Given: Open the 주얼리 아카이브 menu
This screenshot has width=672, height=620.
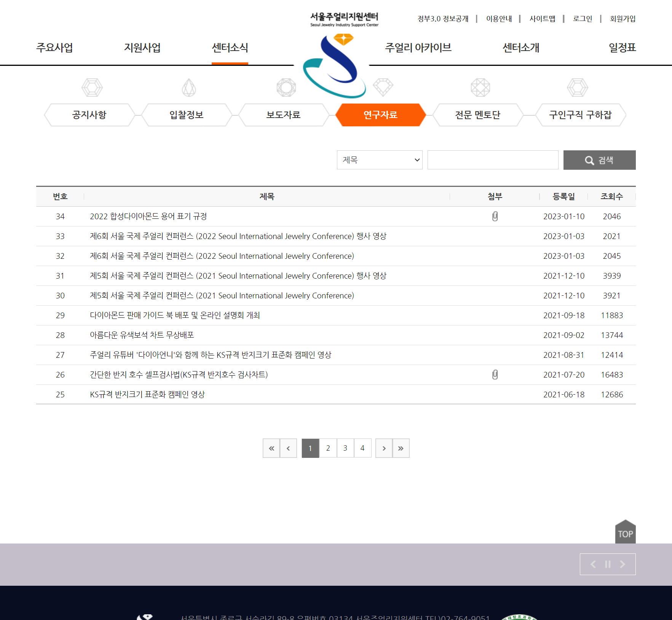Looking at the screenshot, I should click(418, 48).
